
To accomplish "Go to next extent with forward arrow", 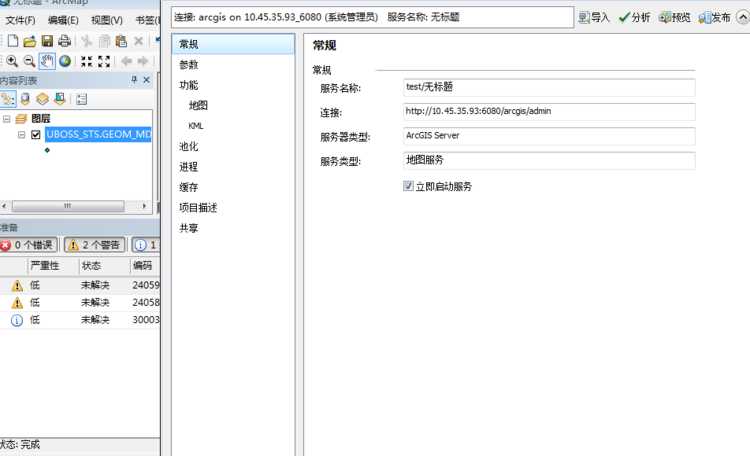I will click(143, 61).
